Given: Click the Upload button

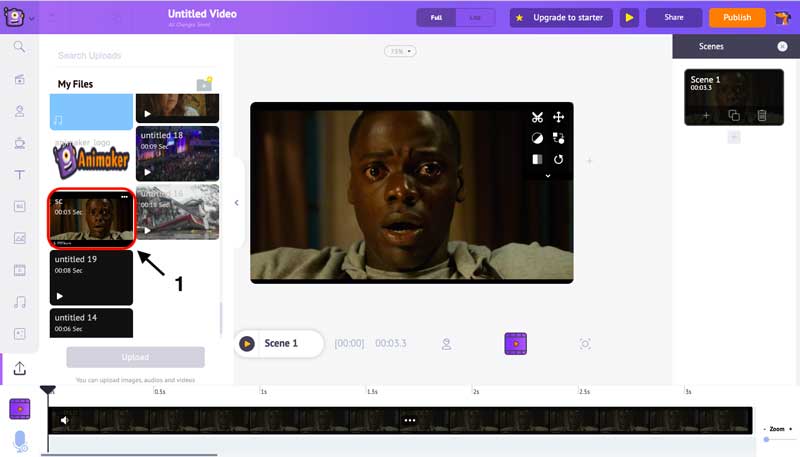Looking at the screenshot, I should click(x=135, y=357).
